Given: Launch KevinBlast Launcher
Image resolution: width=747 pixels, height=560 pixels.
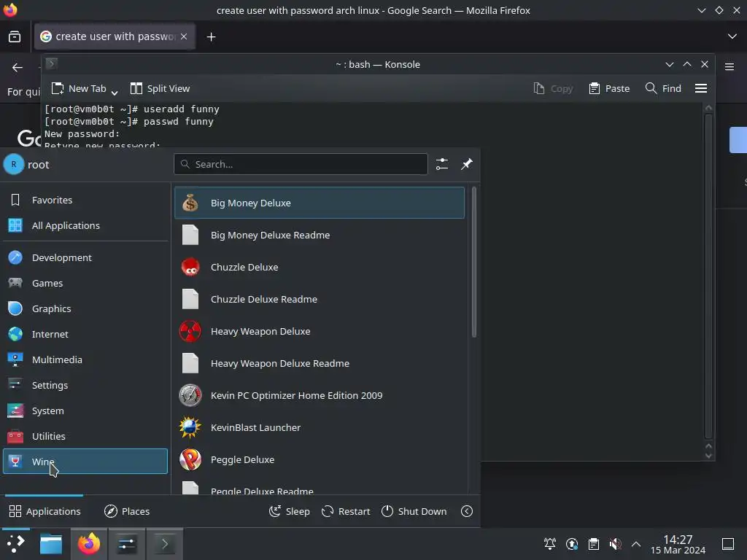Looking at the screenshot, I should point(320,427).
